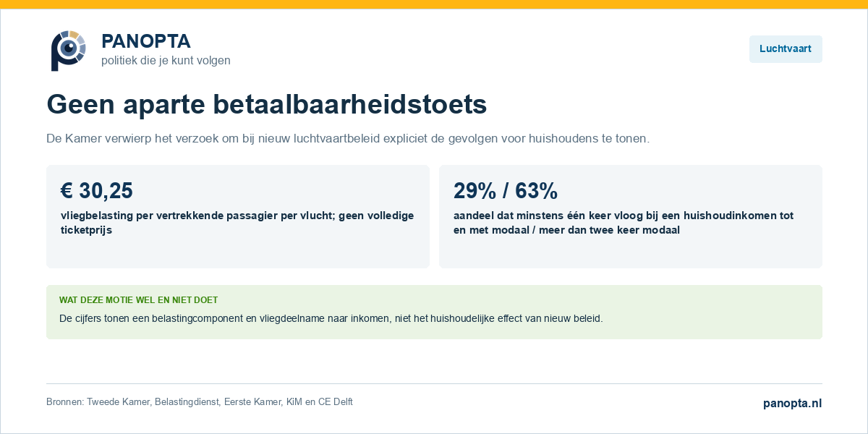Select 'WAT DEZE MOTIE WEL EN NIET DOET' heading
Screen dimensions: 868x434
click(x=138, y=299)
